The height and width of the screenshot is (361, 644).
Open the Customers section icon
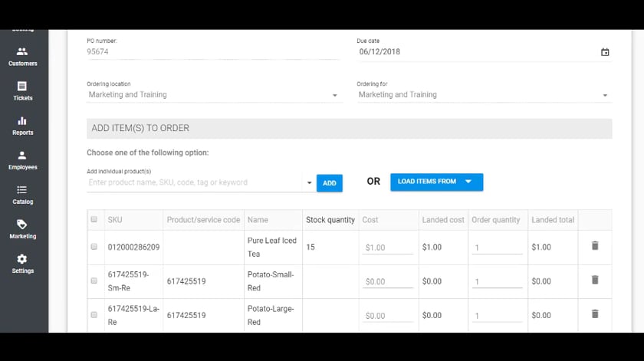22,51
